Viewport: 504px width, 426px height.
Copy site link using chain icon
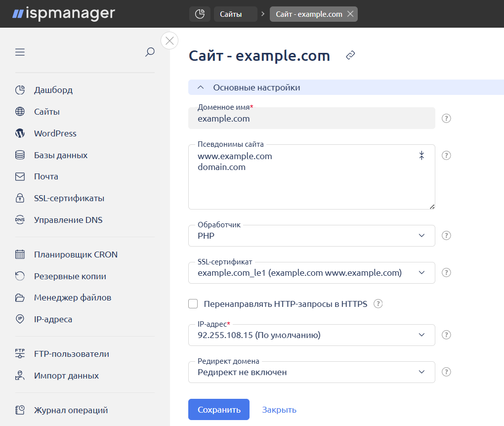click(x=351, y=55)
